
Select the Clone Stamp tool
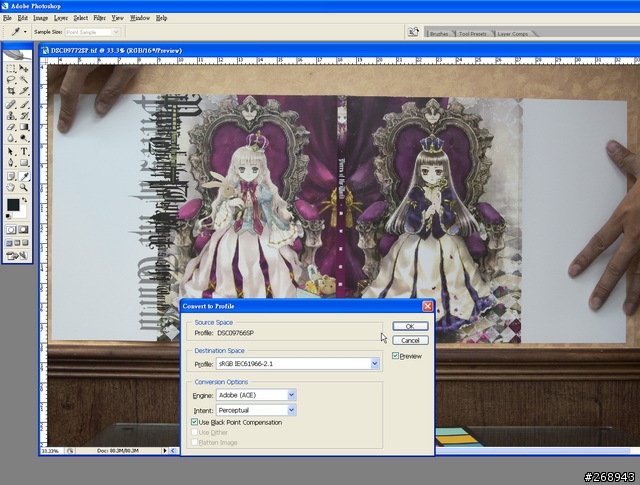(x=11, y=116)
